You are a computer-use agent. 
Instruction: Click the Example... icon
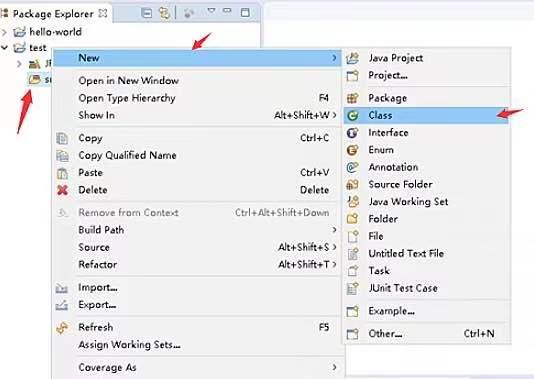click(352, 311)
